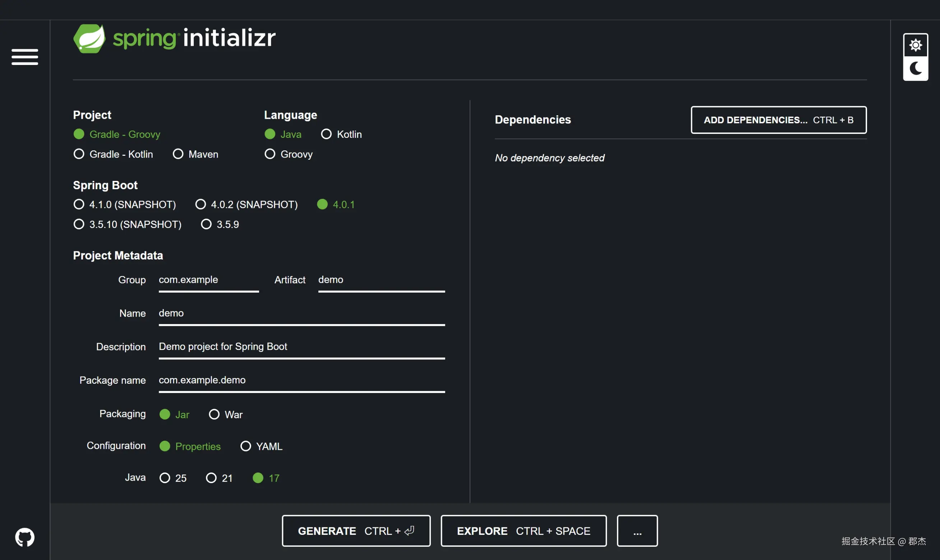Viewport: 940px width, 560px height.
Task: Click the Explore button
Action: coord(524,531)
